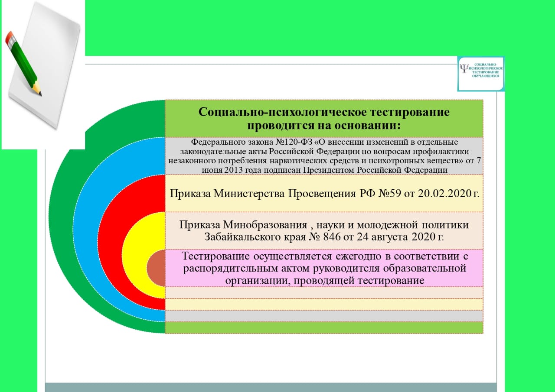Image resolution: width=555 pixels, height=392 pixels.
Task: Click the social-psychological testing logo
Action: [x=481, y=74]
